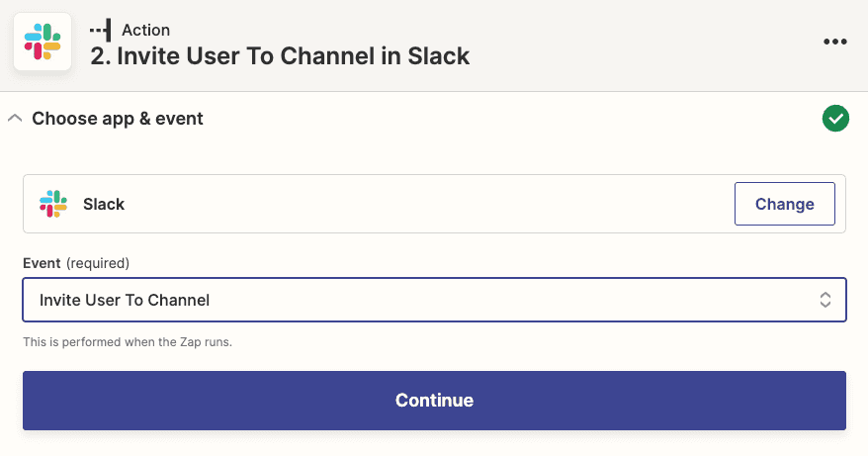Click the large Slack logo in header
Screen dimensions: 868x456
click(43, 42)
